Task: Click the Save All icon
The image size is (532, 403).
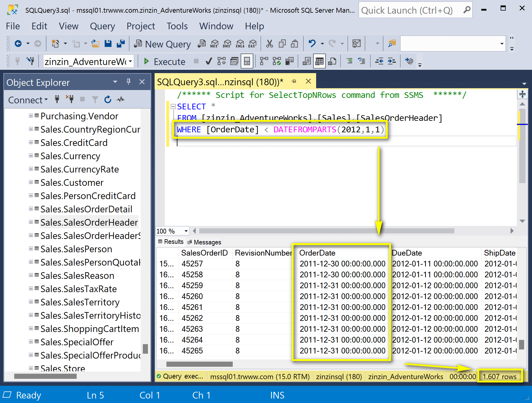Action: click(121, 44)
